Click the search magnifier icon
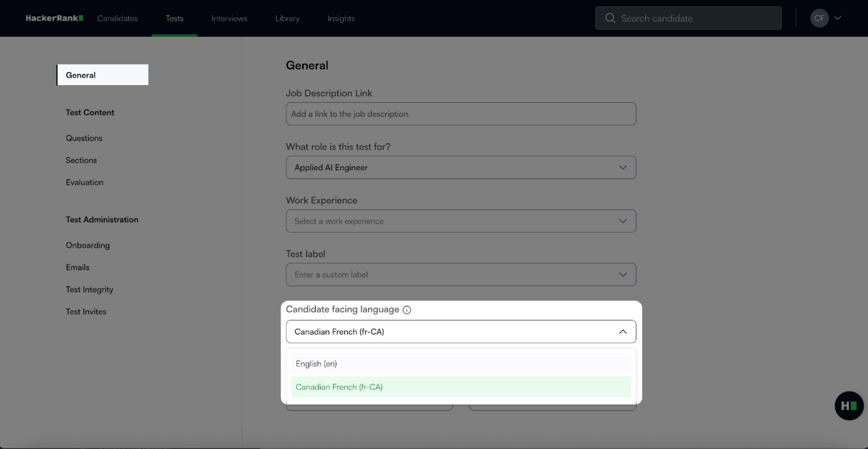The image size is (868, 449). point(610,18)
